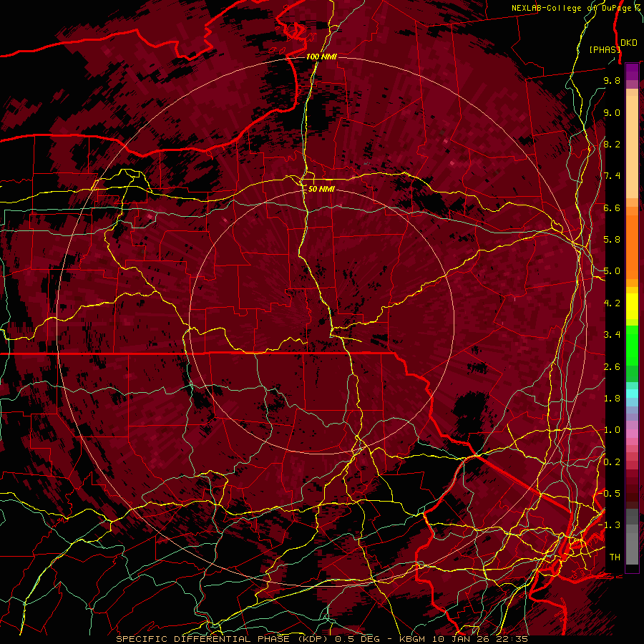644x644 pixels.
Task: Click the SPECIFIC DIFFERENTIAL PHASE (KDP) caption
Action: pos(223,639)
